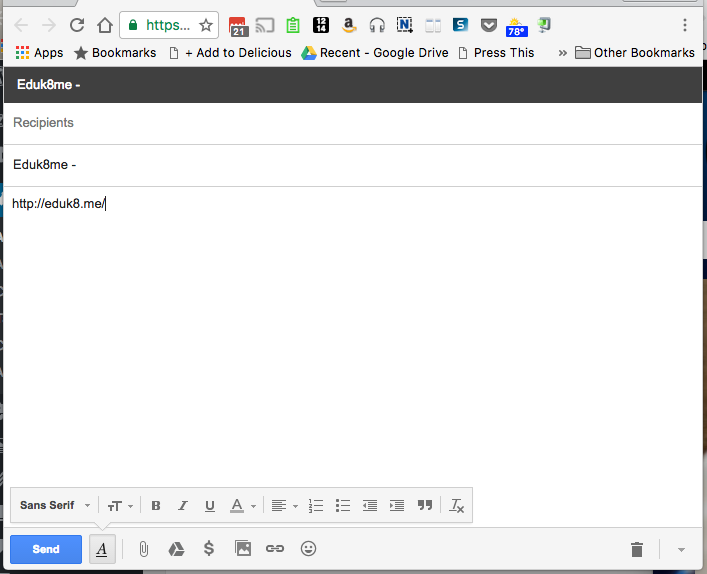
Task: Open the Nimbus screenshot extension N icon
Action: pyautogui.click(x=404, y=25)
